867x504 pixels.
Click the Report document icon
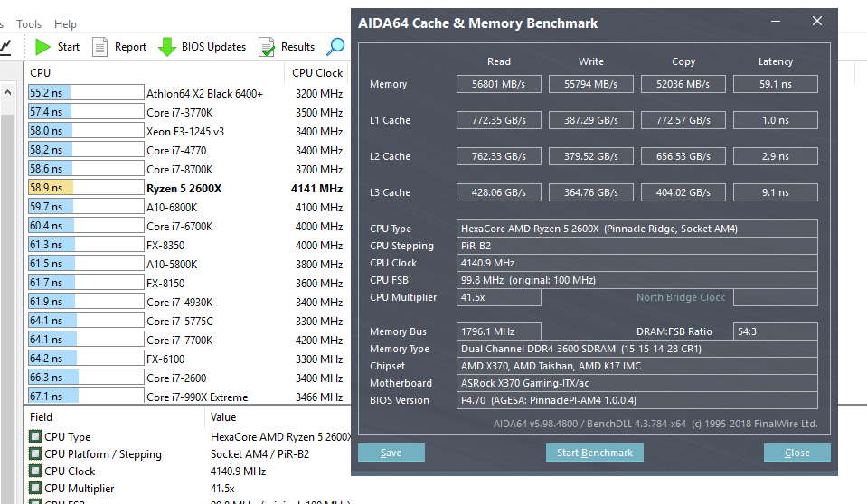pos(99,47)
